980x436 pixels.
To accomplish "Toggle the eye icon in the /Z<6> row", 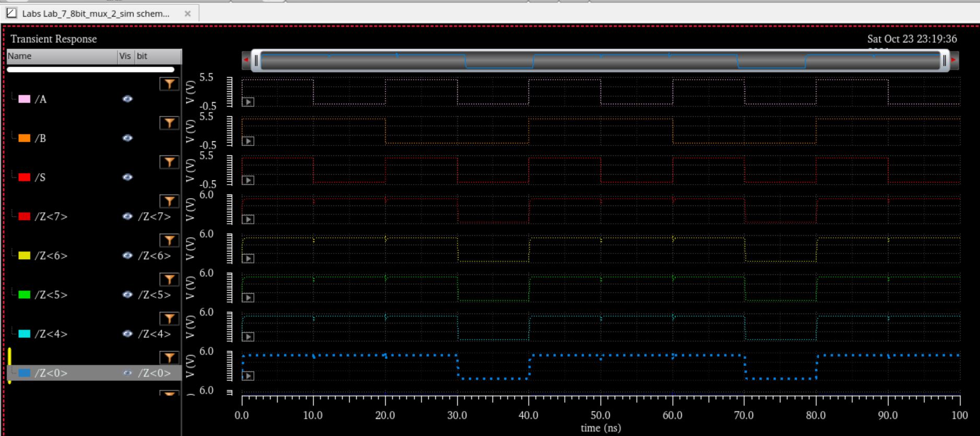I will click(127, 256).
